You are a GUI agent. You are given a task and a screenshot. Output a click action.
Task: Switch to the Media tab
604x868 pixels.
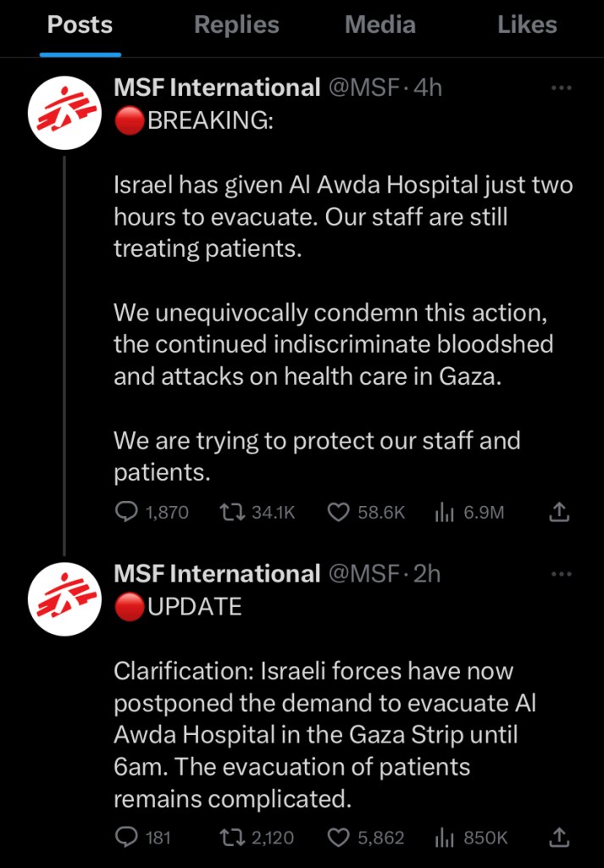click(x=380, y=25)
